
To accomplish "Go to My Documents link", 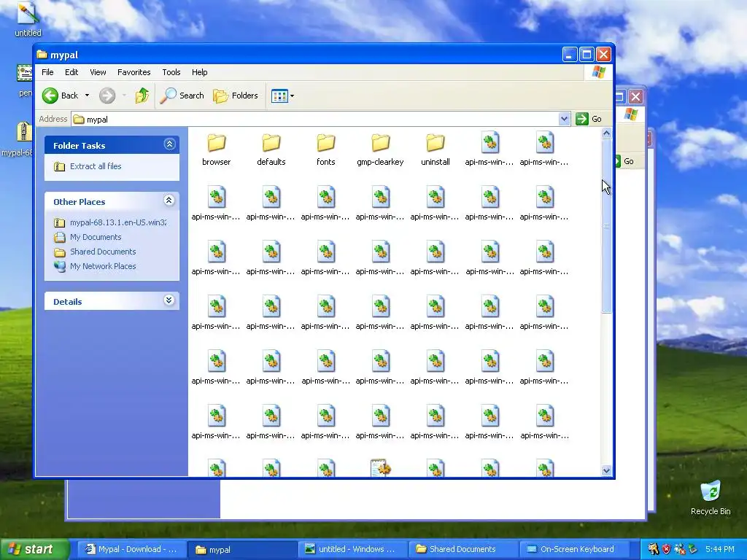I will [x=96, y=237].
